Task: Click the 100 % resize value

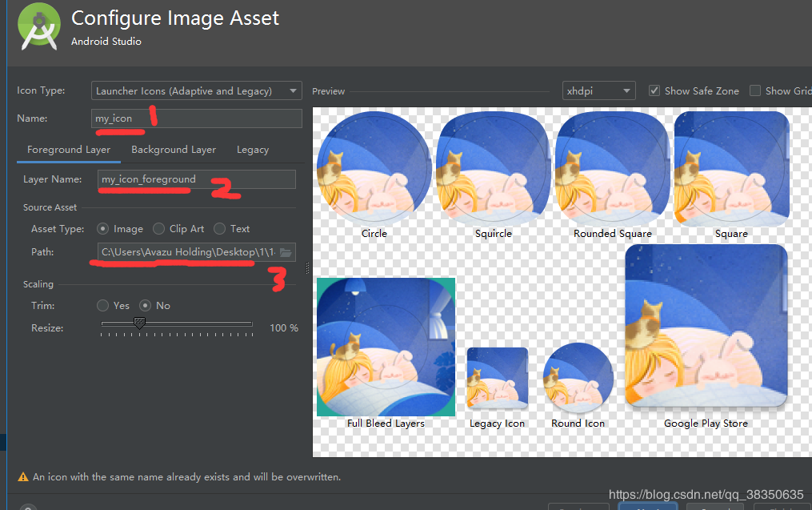Action: coord(284,328)
